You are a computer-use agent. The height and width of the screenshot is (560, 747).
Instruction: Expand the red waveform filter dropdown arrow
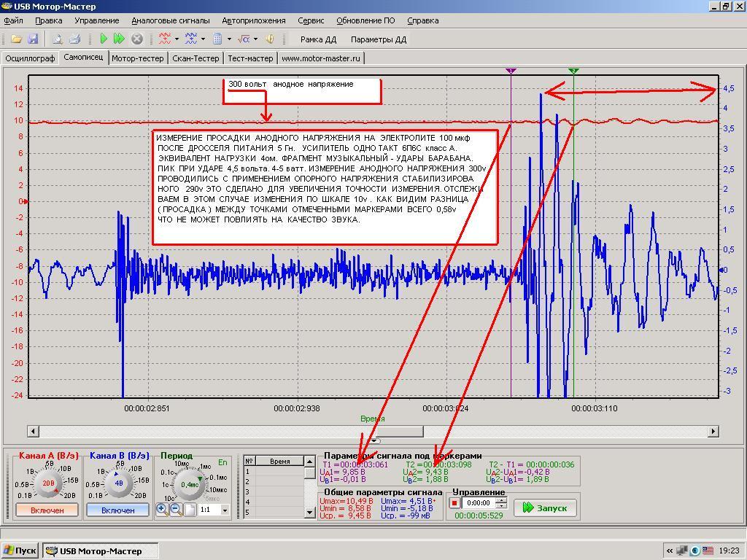coord(177,39)
